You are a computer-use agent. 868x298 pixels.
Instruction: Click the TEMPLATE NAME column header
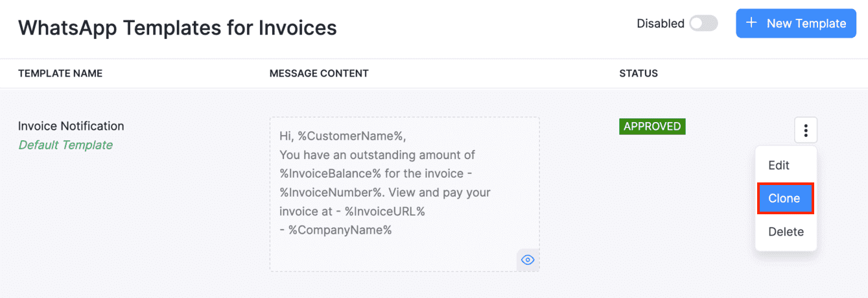[x=60, y=73]
